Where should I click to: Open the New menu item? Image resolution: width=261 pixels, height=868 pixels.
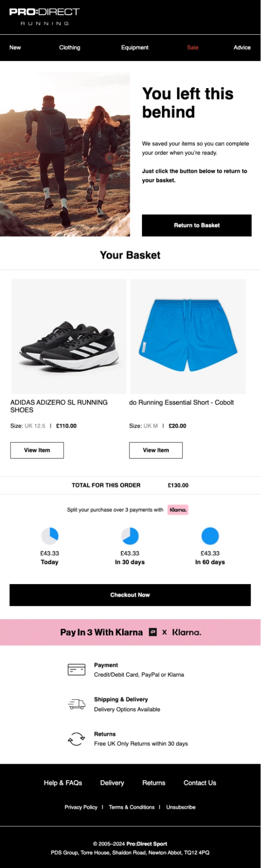point(15,48)
